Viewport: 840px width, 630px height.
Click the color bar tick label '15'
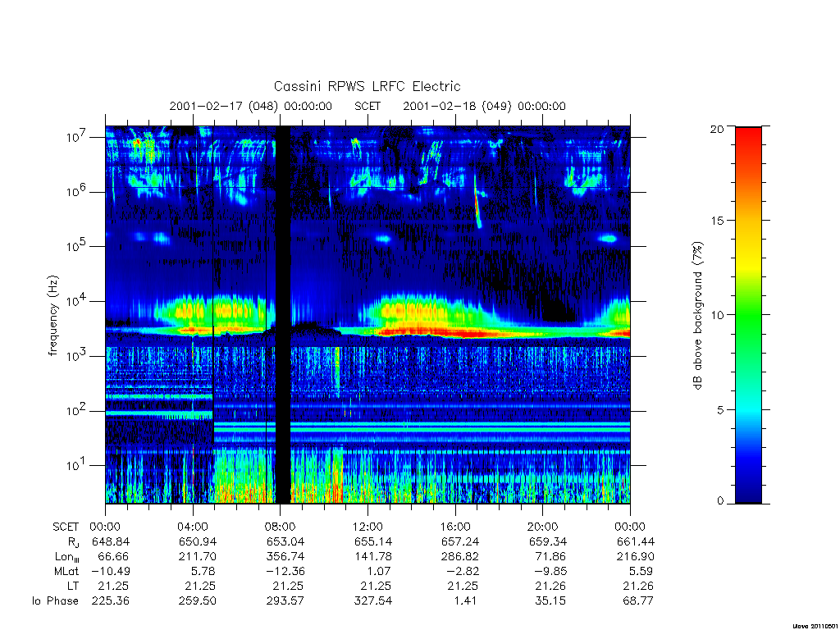(716, 221)
